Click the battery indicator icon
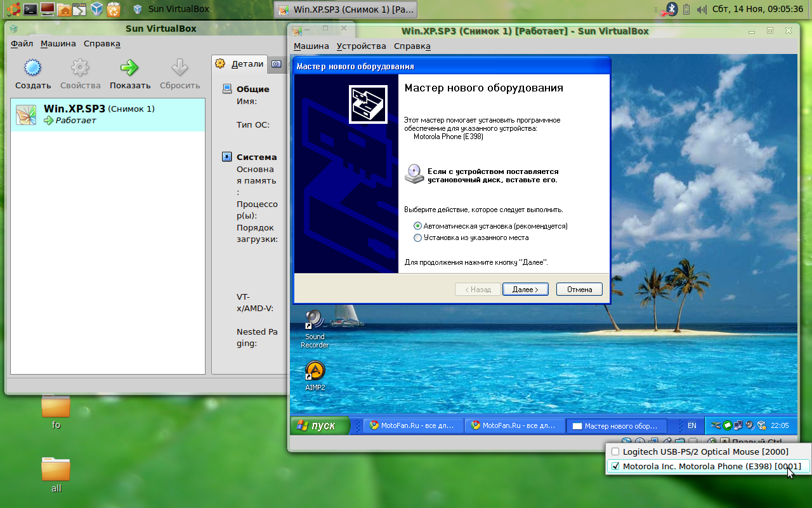Viewport: 812px width, 508px height. 686,9
